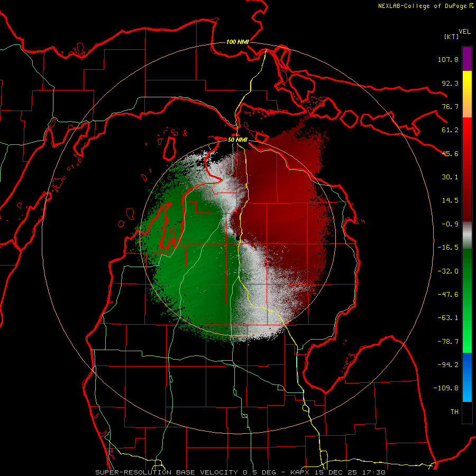Click the 107.8 legend value
476x476 pixels.
pyautogui.click(x=448, y=59)
